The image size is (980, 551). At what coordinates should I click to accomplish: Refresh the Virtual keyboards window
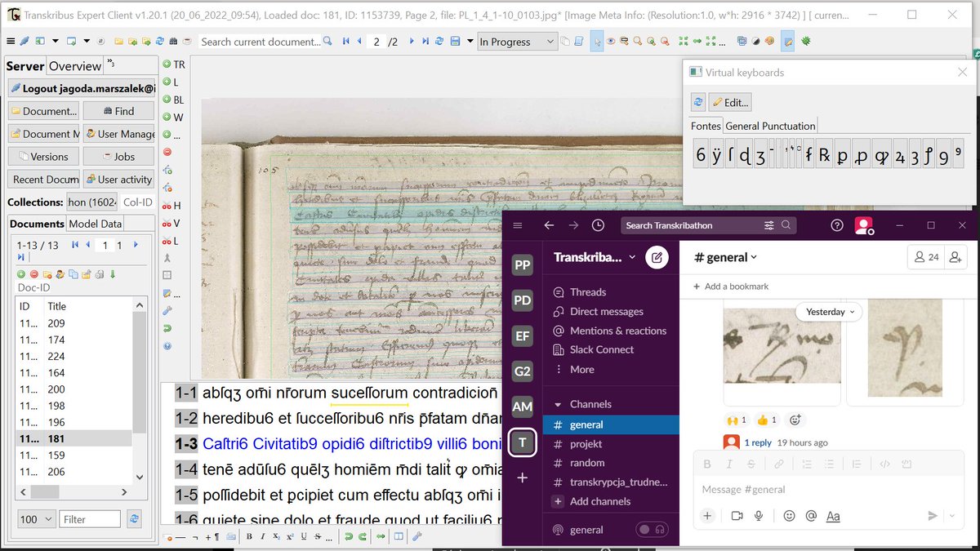(698, 102)
